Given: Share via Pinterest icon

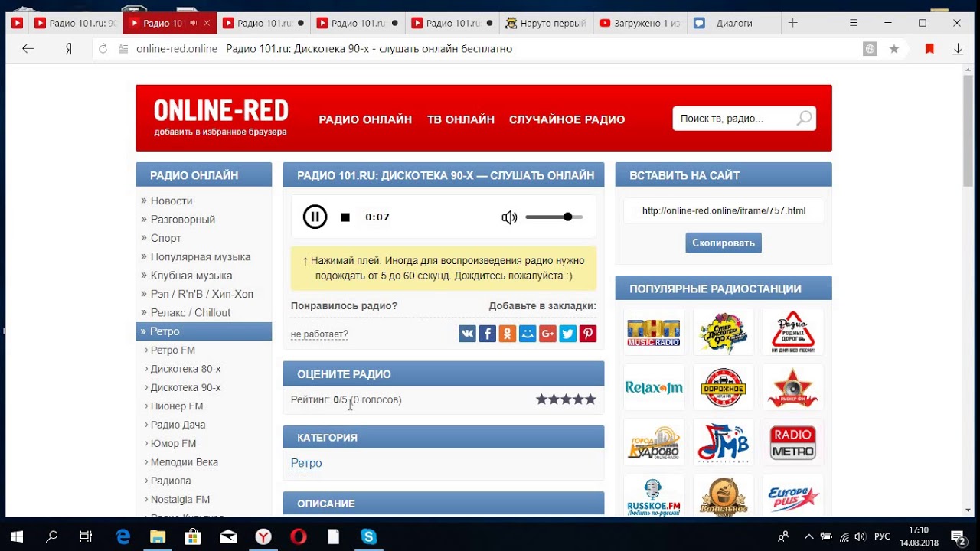Looking at the screenshot, I should pyautogui.click(x=588, y=334).
